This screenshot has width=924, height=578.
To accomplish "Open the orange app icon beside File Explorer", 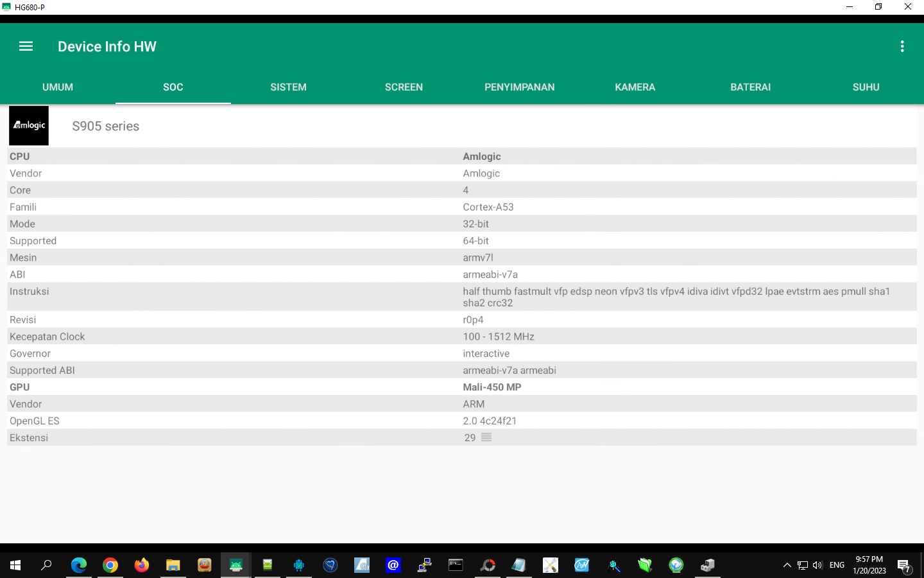I will point(205,565).
